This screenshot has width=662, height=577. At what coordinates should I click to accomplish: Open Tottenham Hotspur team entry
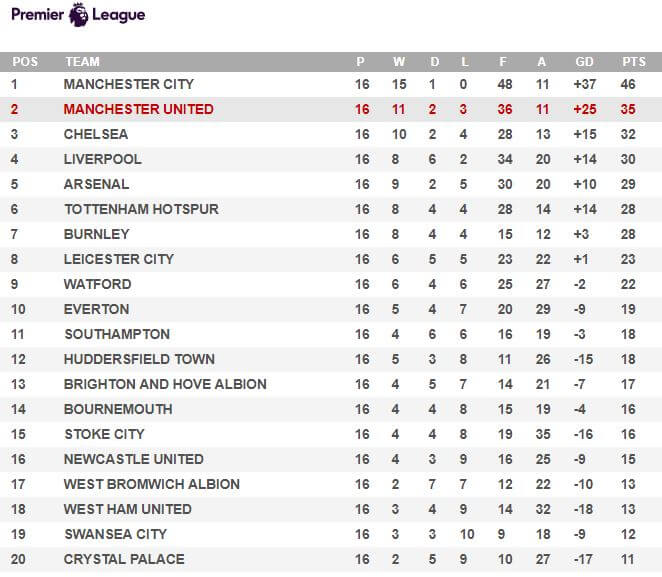141,209
